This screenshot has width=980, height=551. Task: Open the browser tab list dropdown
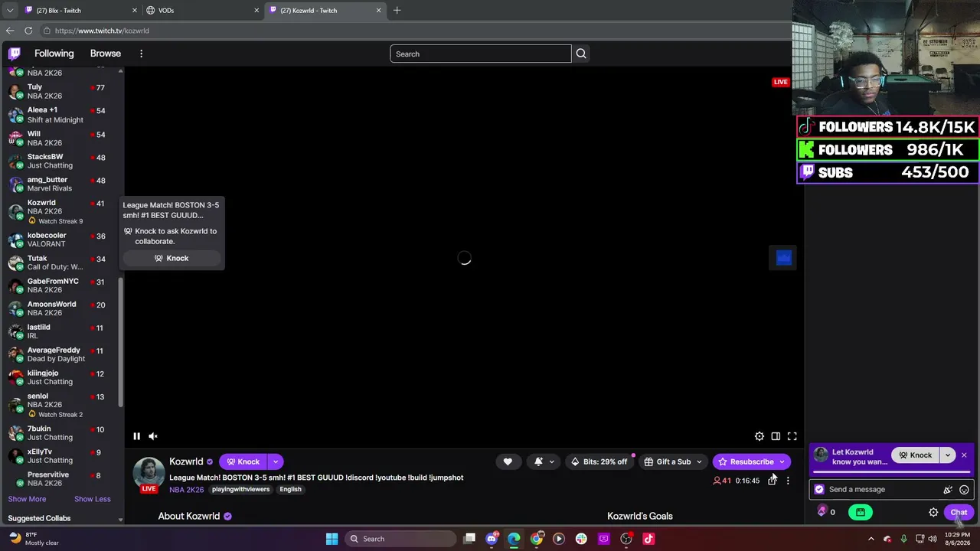click(10, 11)
